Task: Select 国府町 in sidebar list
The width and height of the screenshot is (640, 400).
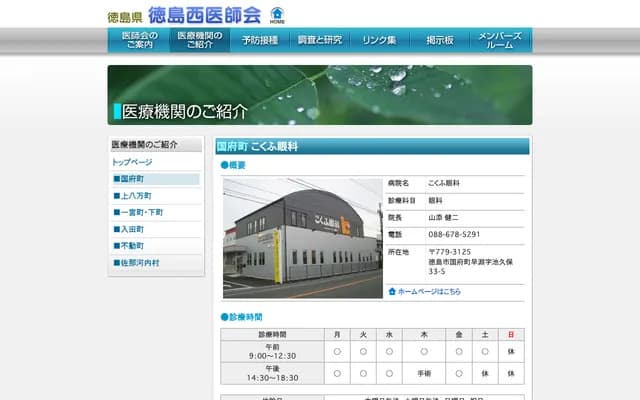Action: (x=156, y=179)
